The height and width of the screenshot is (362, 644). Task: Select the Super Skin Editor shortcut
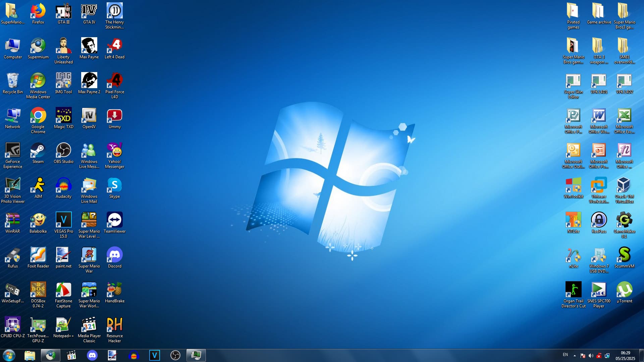pos(573,85)
